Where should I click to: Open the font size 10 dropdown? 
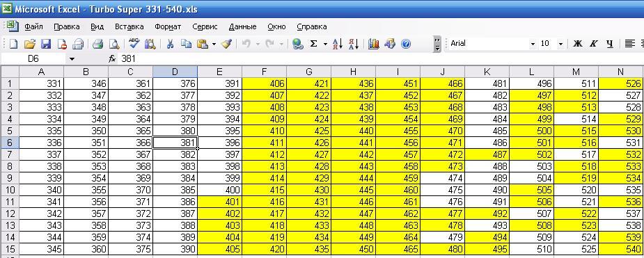click(x=560, y=44)
